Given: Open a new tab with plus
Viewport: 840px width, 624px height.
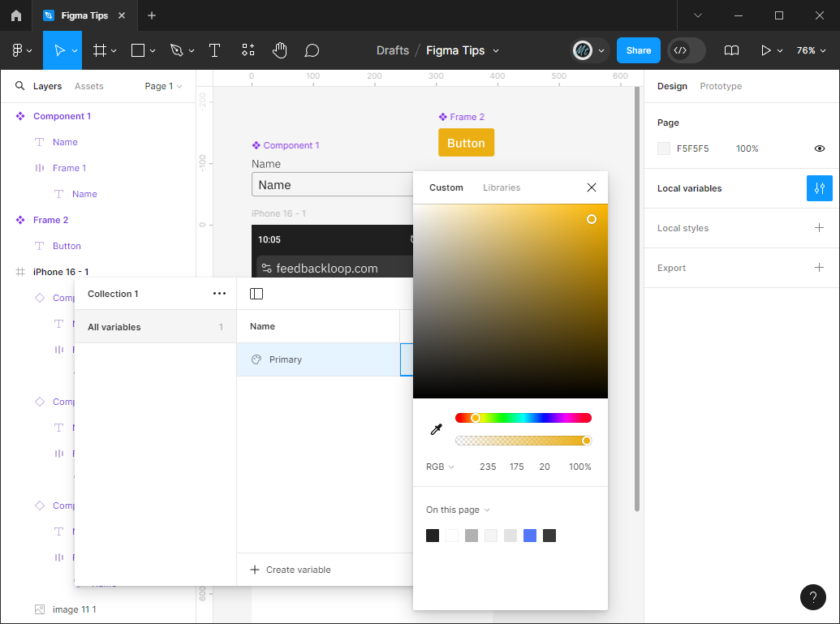Looking at the screenshot, I should [x=152, y=15].
